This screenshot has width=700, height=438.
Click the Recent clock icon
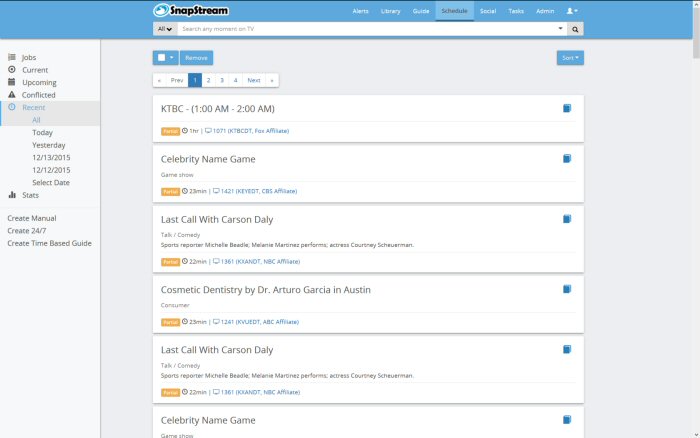click(12, 107)
